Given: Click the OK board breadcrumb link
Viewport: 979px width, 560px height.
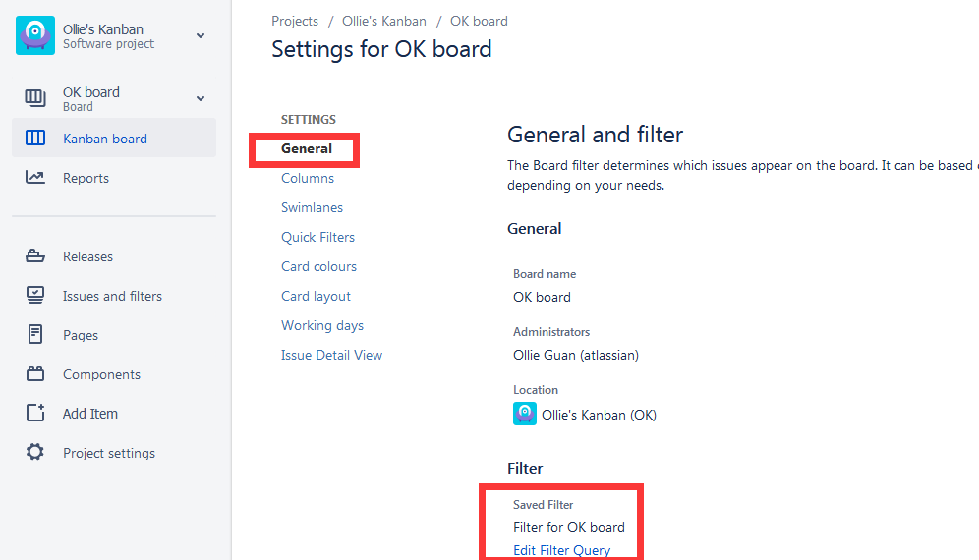Looking at the screenshot, I should pos(479,21).
